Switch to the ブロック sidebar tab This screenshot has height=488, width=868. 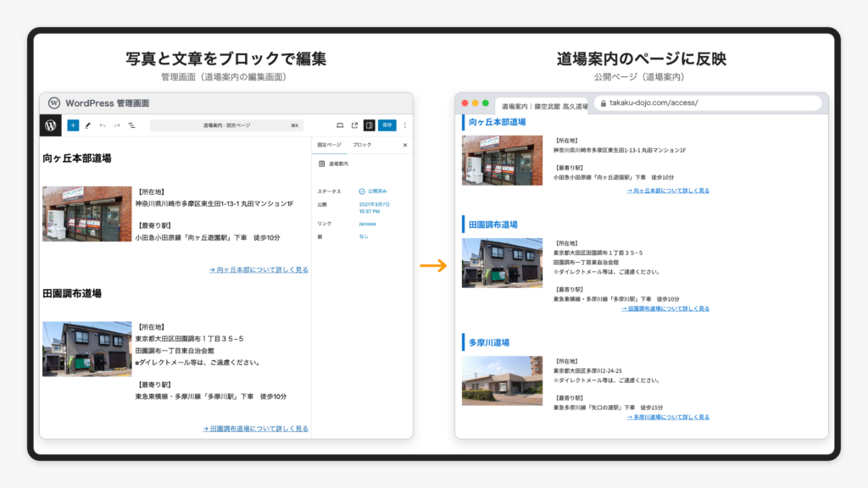point(362,145)
